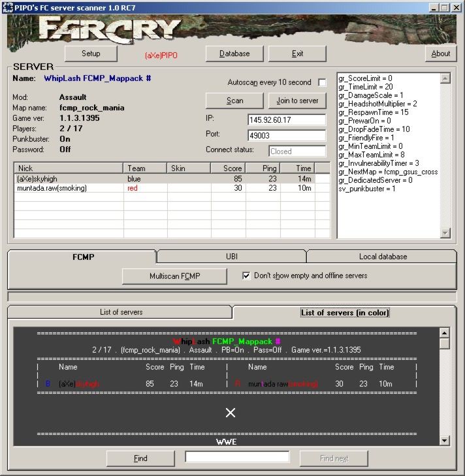The height and width of the screenshot is (476, 465).
Task: Switch to the FCMP tab
Action: (x=82, y=257)
